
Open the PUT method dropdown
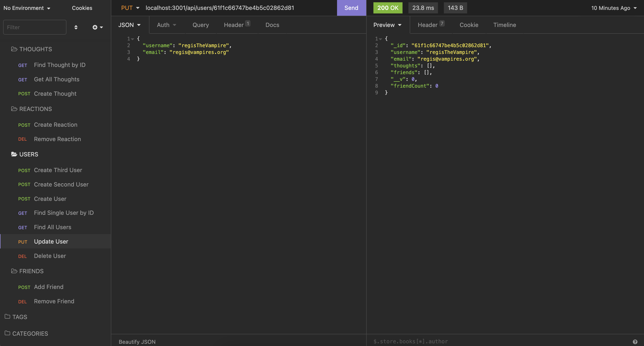point(130,8)
